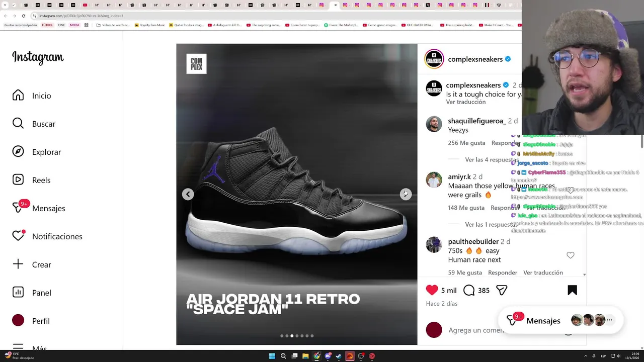Image resolution: width=644 pixels, height=362 pixels.
Task: Share post with paper plane icon
Action: (502, 290)
